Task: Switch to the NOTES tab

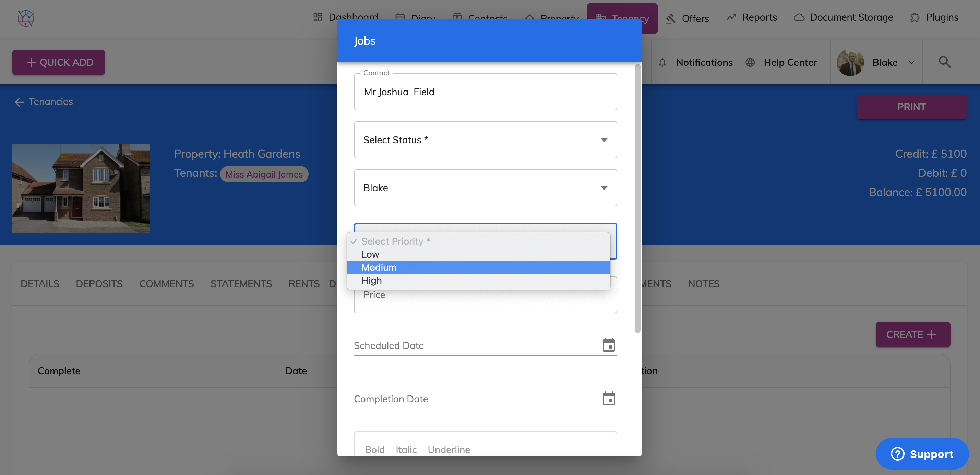Action: point(703,284)
